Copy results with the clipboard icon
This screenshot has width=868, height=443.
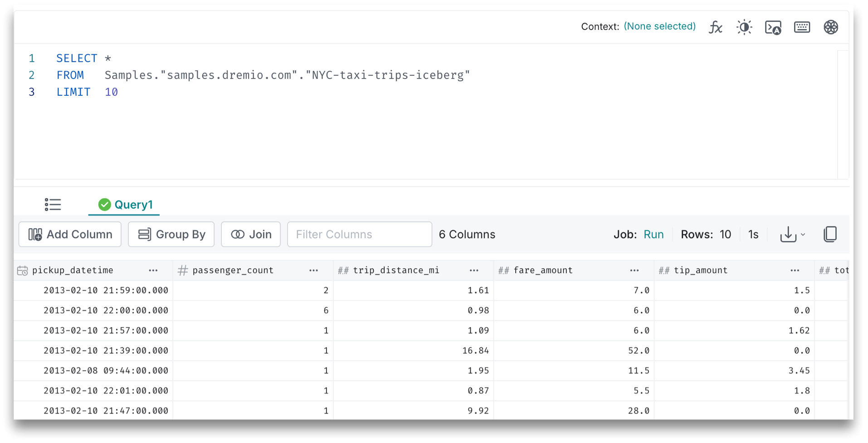830,234
